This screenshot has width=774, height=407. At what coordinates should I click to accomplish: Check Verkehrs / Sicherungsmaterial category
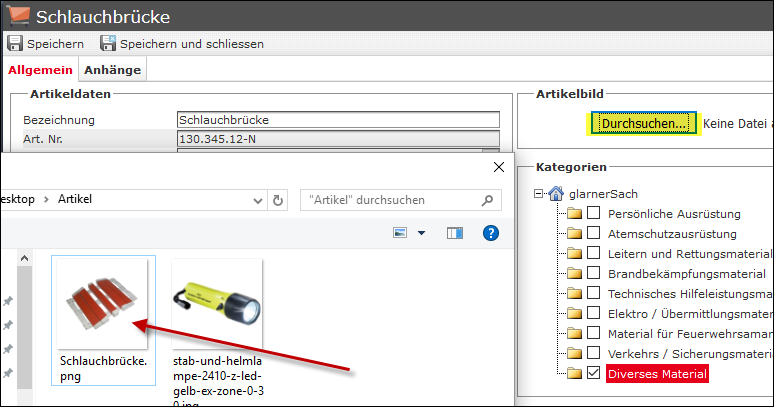593,352
